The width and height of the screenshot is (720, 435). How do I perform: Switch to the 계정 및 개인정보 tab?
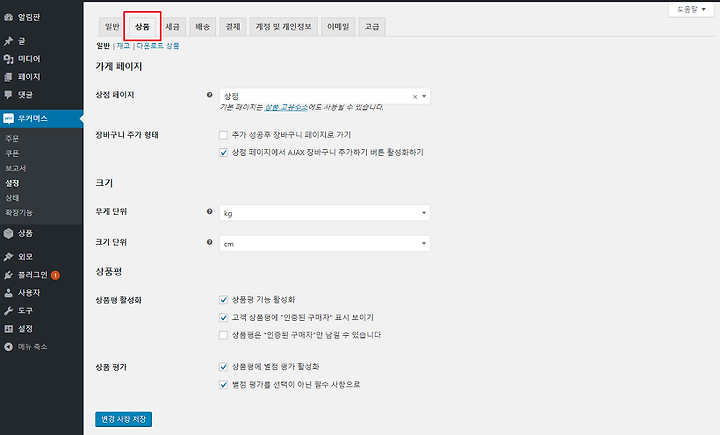coord(283,27)
